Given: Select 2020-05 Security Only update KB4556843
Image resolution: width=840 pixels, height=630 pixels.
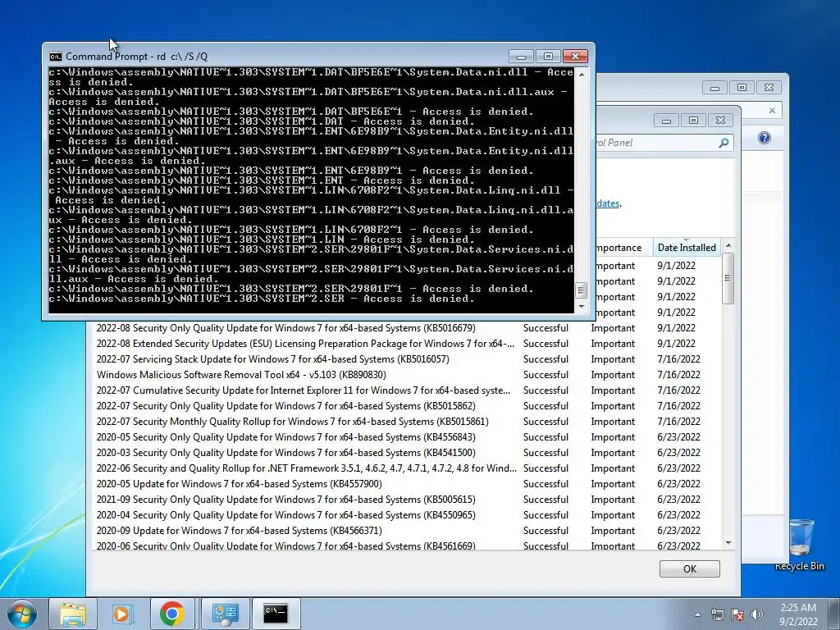Looking at the screenshot, I should (x=405, y=436).
